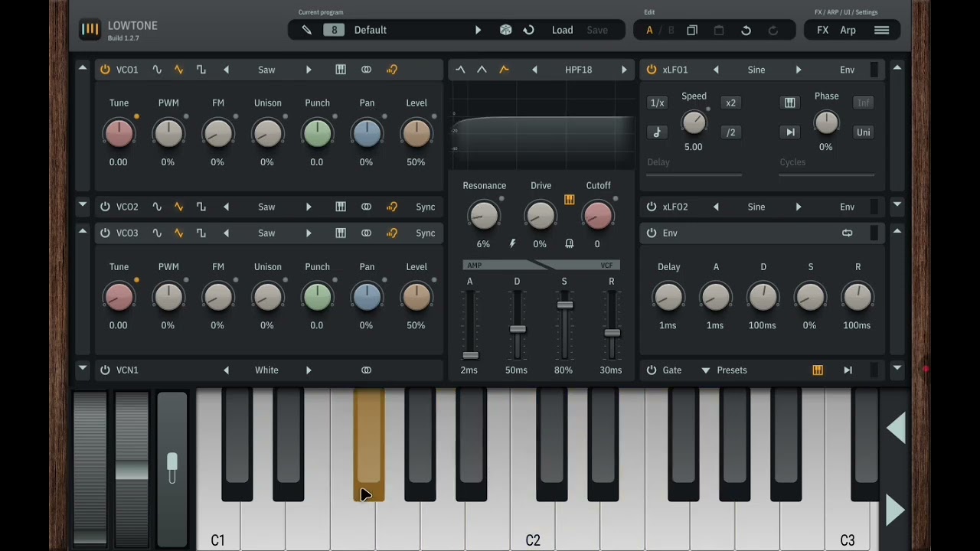Select sine waveform icon for VCO2
980x551 pixels.
click(x=157, y=207)
